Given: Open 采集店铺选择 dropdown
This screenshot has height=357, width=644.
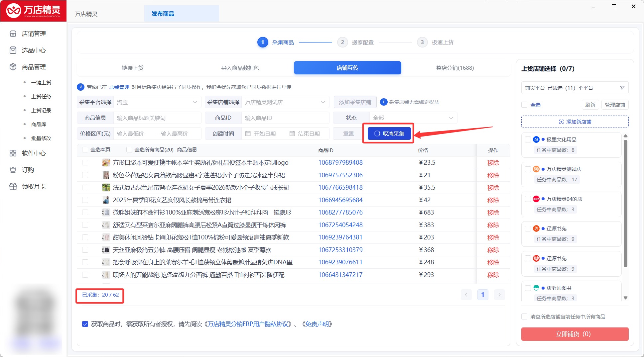Looking at the screenshot, I should coord(285,102).
